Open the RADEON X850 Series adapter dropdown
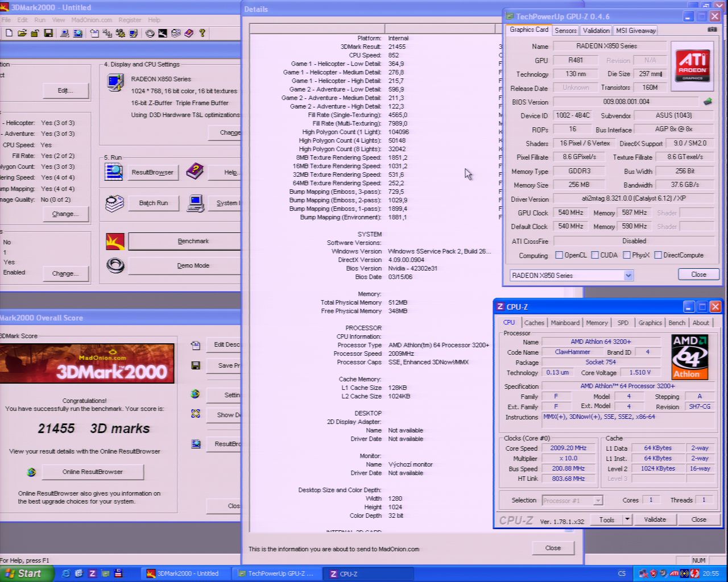The height and width of the screenshot is (582, 728). [628, 275]
